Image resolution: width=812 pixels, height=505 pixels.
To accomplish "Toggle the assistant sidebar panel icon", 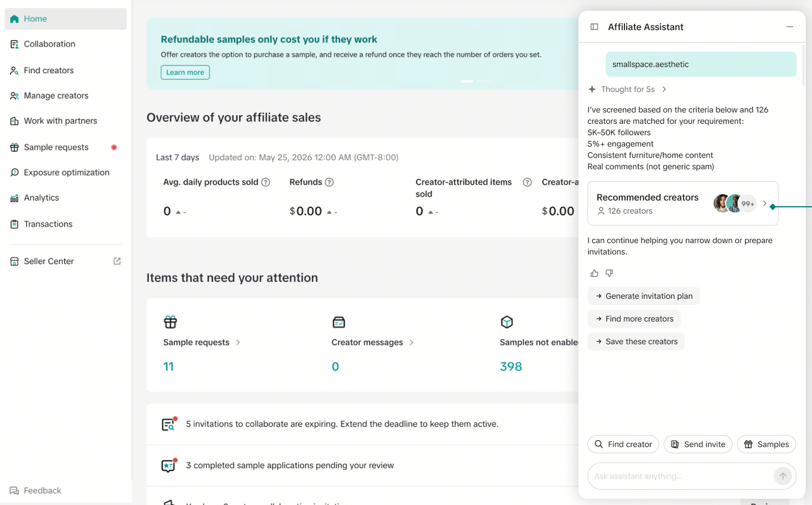I will coord(594,27).
